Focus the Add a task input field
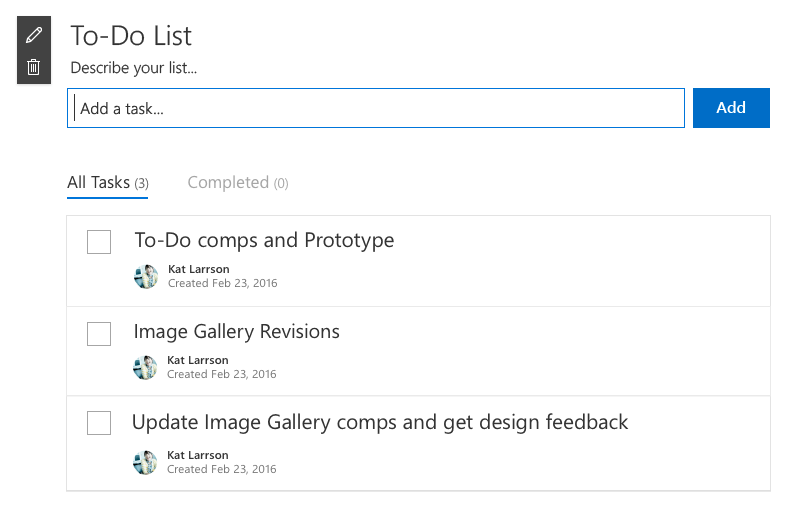792x512 pixels. coord(376,108)
